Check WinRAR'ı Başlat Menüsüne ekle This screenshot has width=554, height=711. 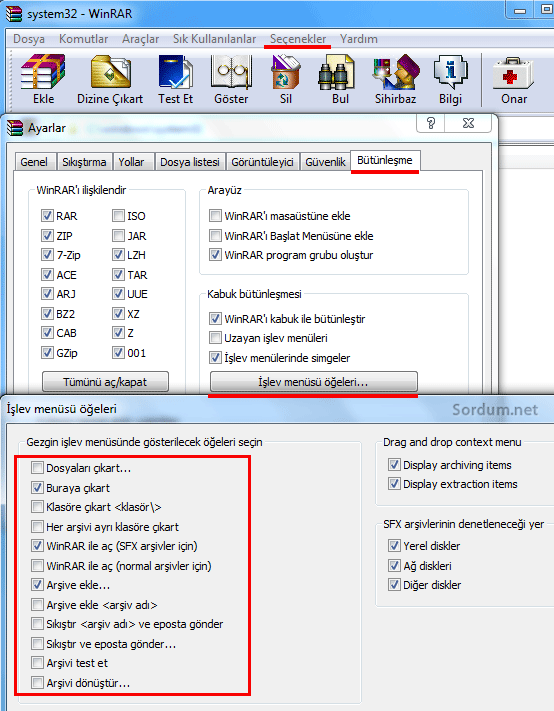click(215, 235)
